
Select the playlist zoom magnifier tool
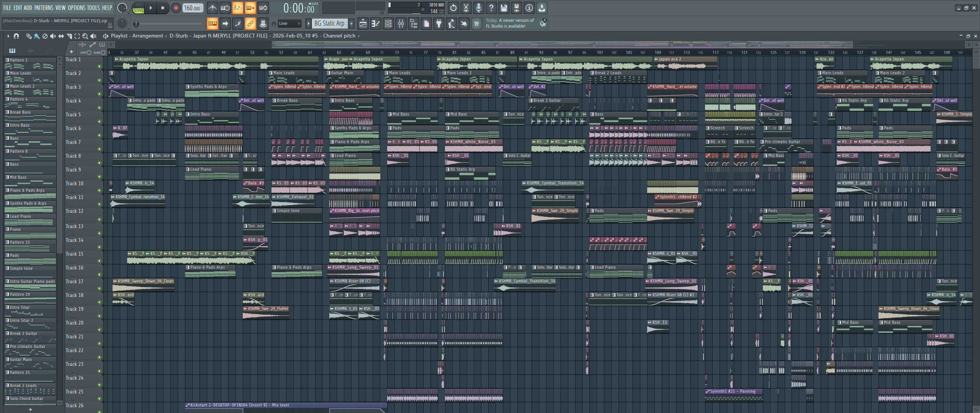[x=85, y=36]
